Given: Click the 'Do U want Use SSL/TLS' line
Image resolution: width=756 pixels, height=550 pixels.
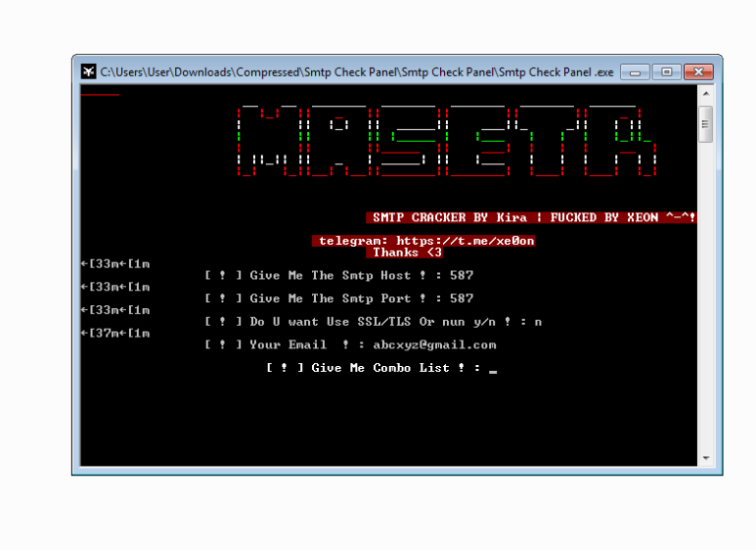Looking at the screenshot, I should (373, 322).
